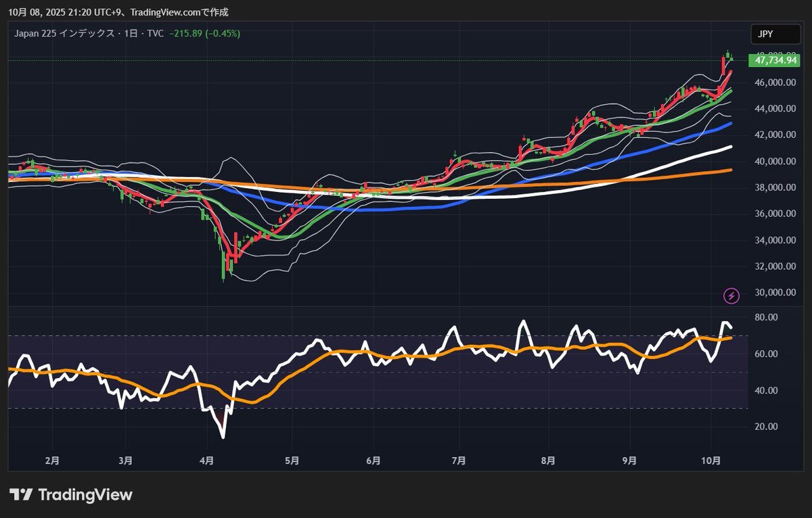Image resolution: width=812 pixels, height=518 pixels.
Task: Open the JPY currency selector
Action: click(x=775, y=34)
